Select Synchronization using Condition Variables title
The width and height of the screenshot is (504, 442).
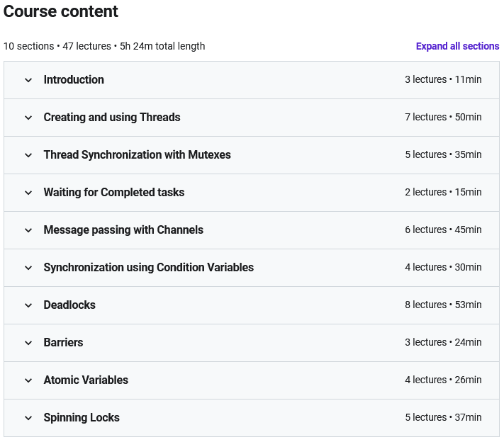coord(148,267)
